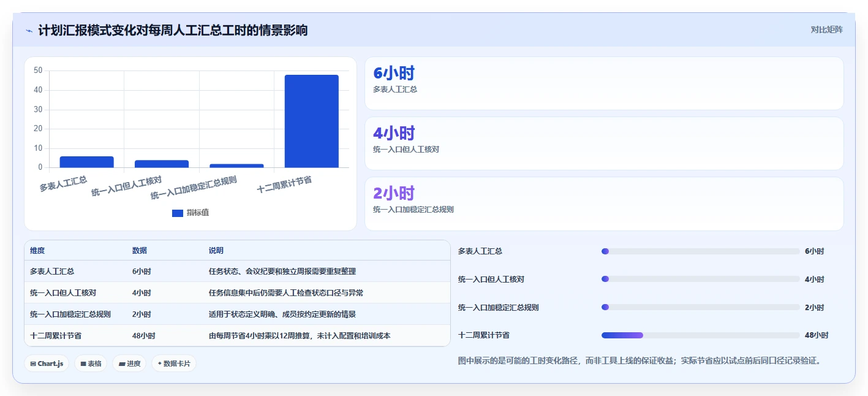Click the 统一入口但人工核对 caption in the 4小时 card

click(x=406, y=149)
